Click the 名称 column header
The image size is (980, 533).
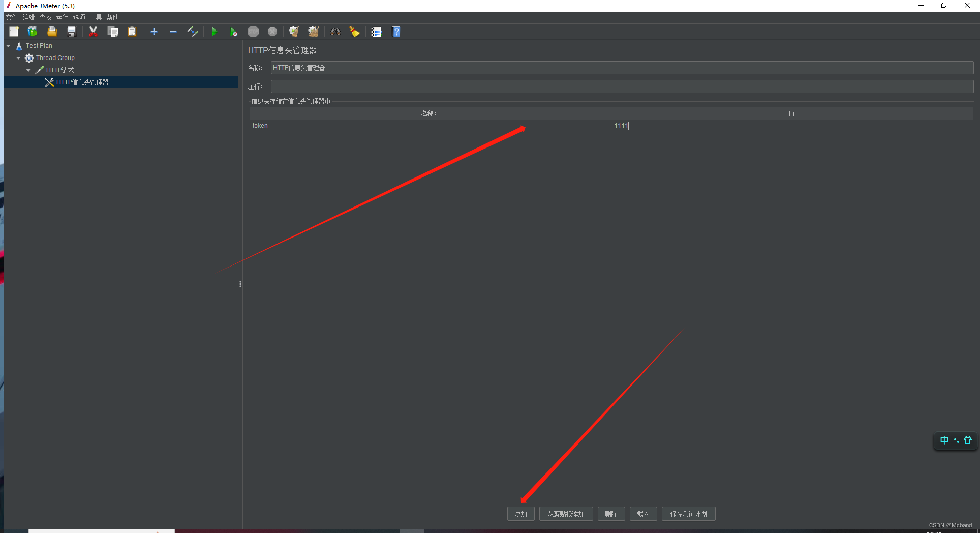pos(430,113)
